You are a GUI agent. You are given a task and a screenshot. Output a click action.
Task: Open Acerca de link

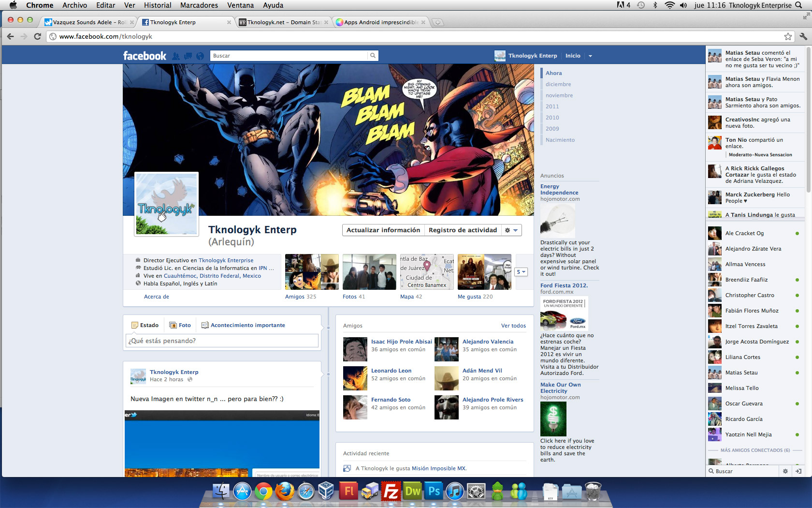tap(157, 297)
